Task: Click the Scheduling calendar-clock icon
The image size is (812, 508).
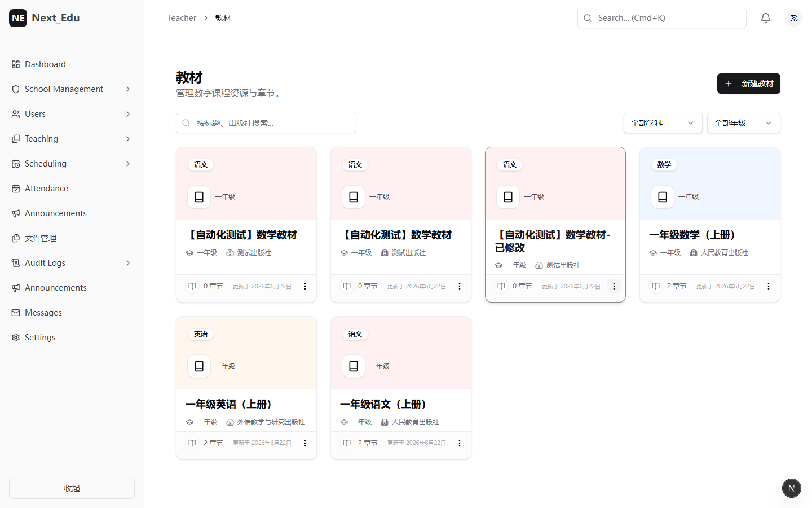Action: pyautogui.click(x=16, y=164)
